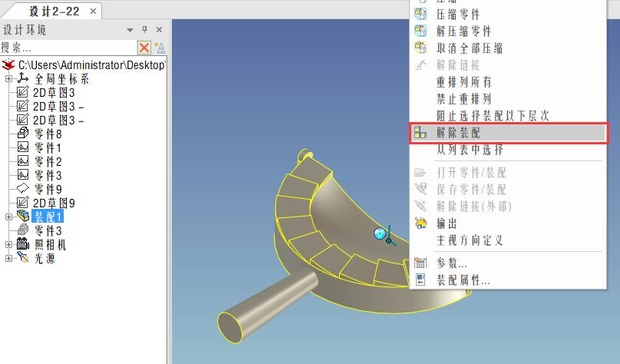Click the icon next to 解压缩零件
This screenshot has height=364, width=620.
(x=420, y=31)
